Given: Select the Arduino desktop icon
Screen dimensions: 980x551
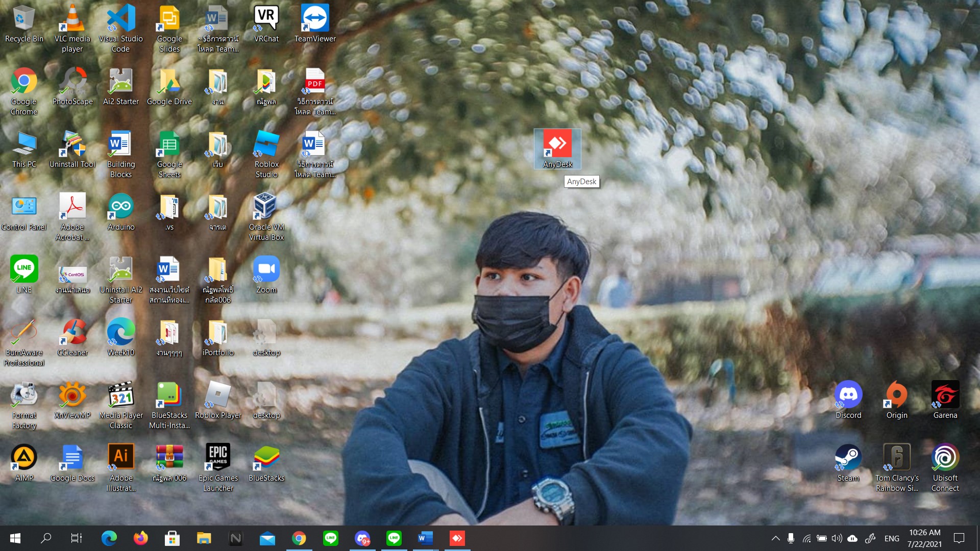Looking at the screenshot, I should [121, 212].
